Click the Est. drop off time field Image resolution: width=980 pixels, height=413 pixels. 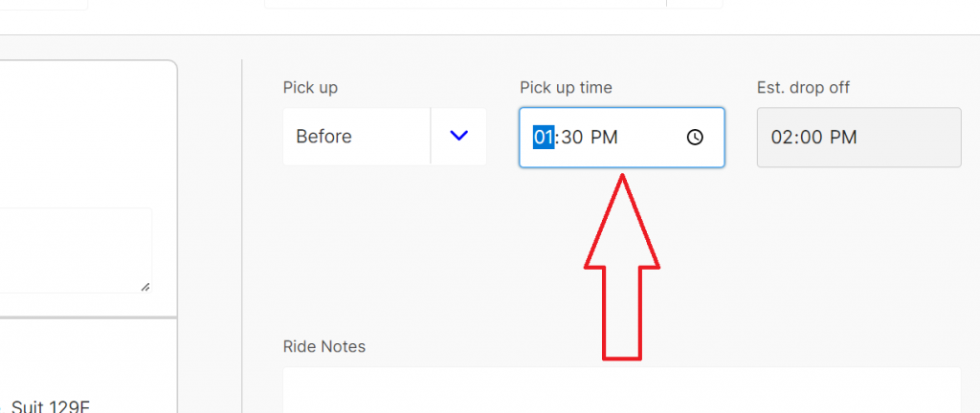pos(858,138)
